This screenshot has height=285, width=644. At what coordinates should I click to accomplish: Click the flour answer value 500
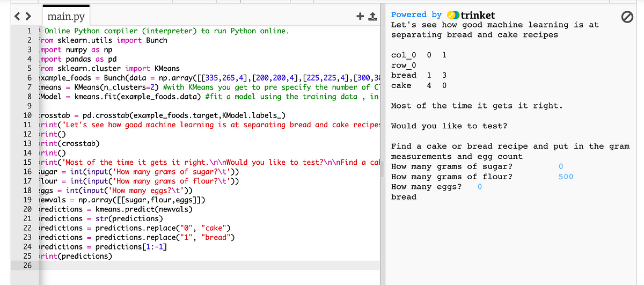point(566,177)
